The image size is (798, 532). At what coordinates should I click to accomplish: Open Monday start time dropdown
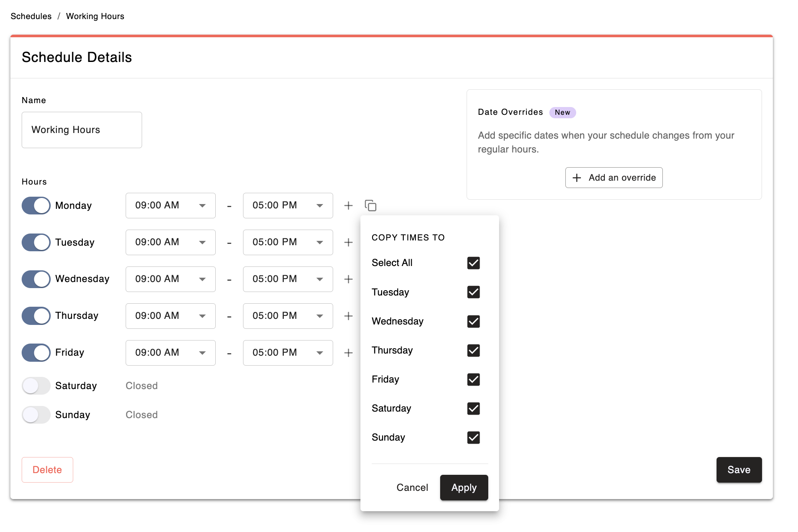[171, 205]
